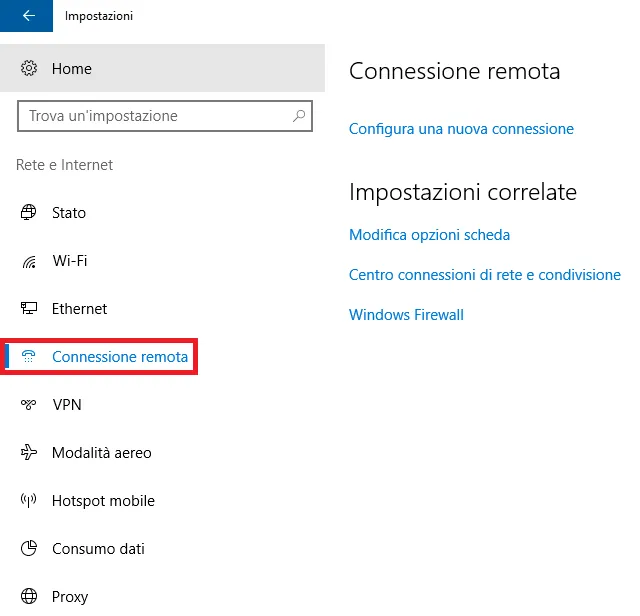640x616 pixels.
Task: Click the Home gear icon
Action: tap(29, 69)
